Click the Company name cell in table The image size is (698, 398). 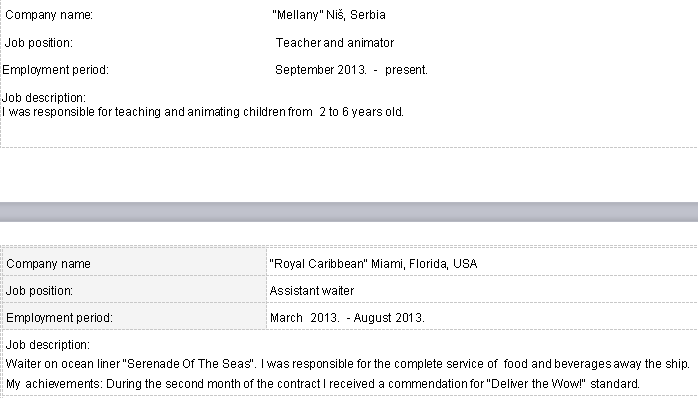tap(134, 263)
